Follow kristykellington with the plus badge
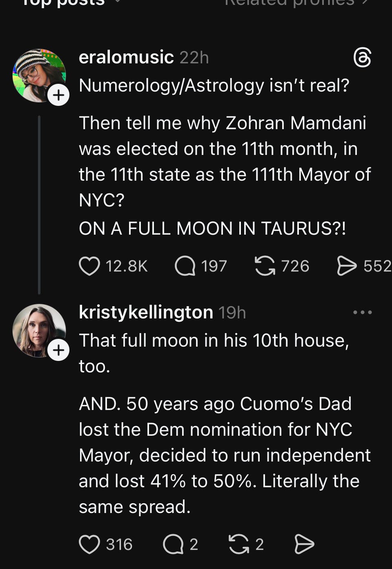This screenshot has width=392, height=569. (58, 350)
